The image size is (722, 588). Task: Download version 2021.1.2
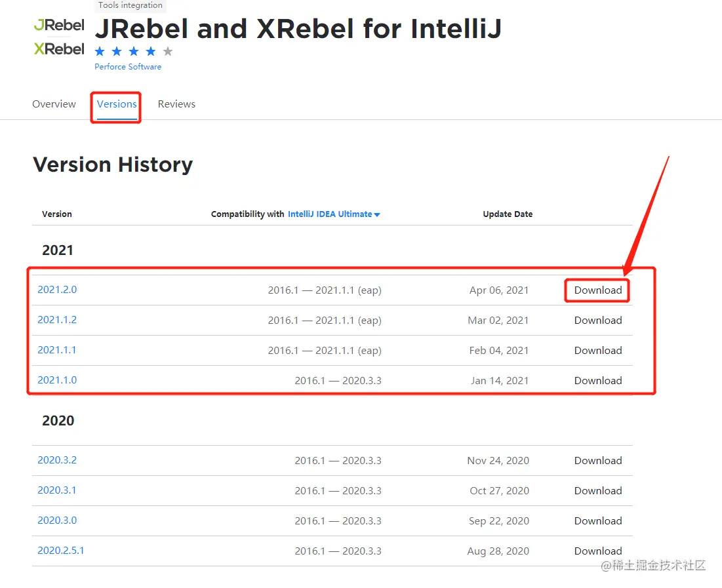coord(598,321)
